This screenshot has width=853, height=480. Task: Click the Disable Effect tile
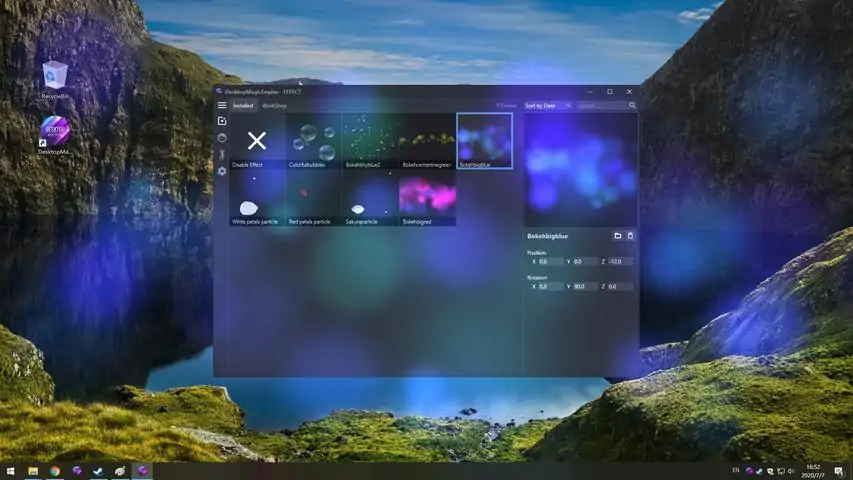tap(257, 141)
